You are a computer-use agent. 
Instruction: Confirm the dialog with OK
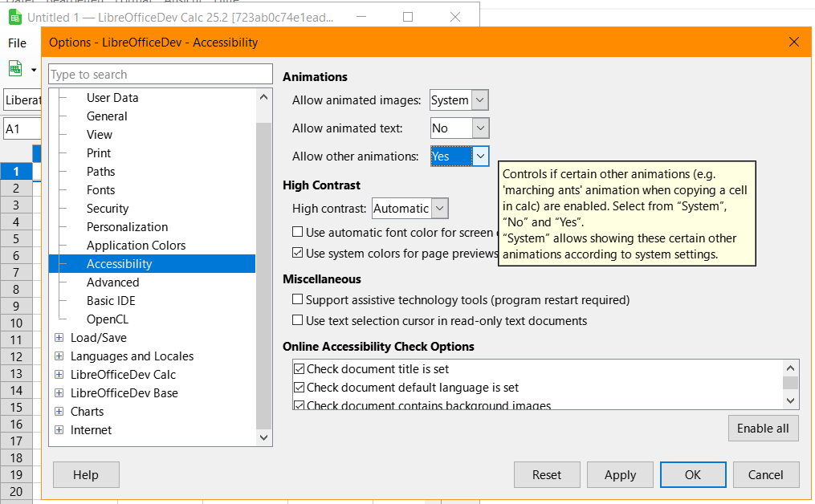pyautogui.click(x=693, y=475)
